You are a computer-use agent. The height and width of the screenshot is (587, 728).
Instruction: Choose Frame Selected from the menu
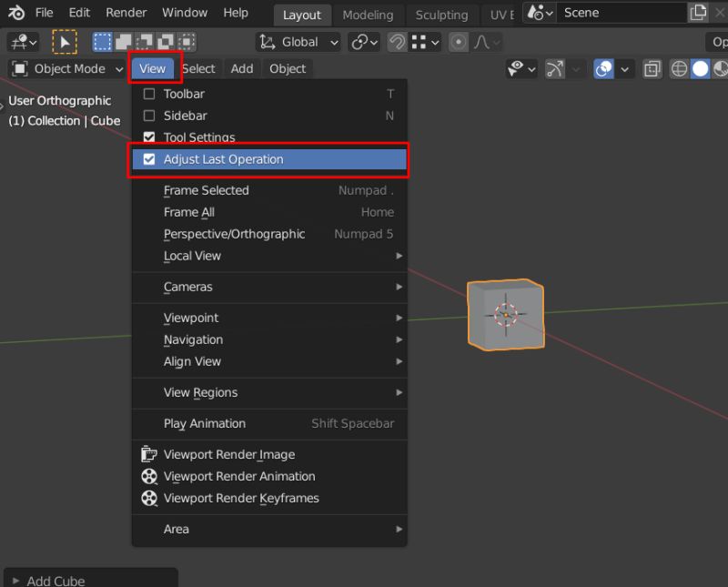(x=206, y=190)
